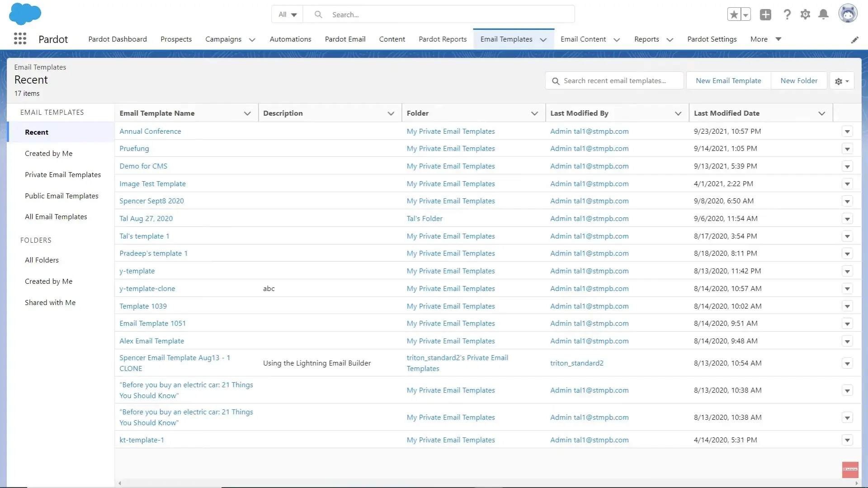Switch to the Prospects tab

click(x=176, y=39)
